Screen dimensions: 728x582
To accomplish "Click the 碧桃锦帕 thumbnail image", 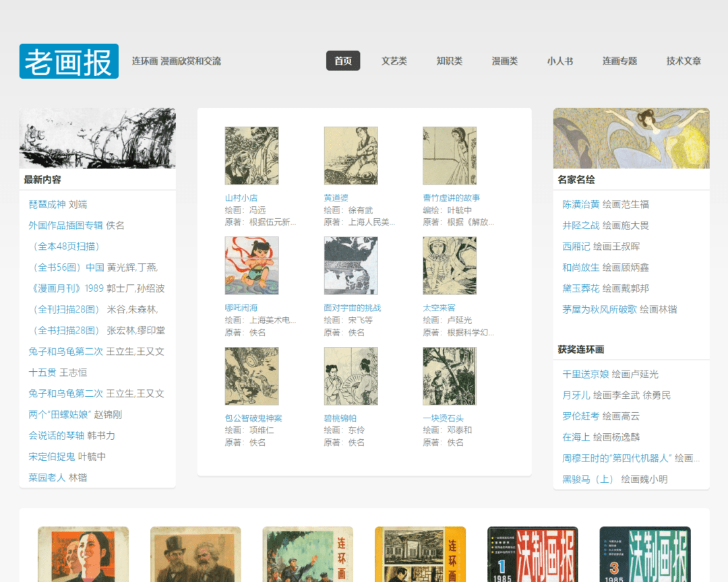I will (x=351, y=376).
